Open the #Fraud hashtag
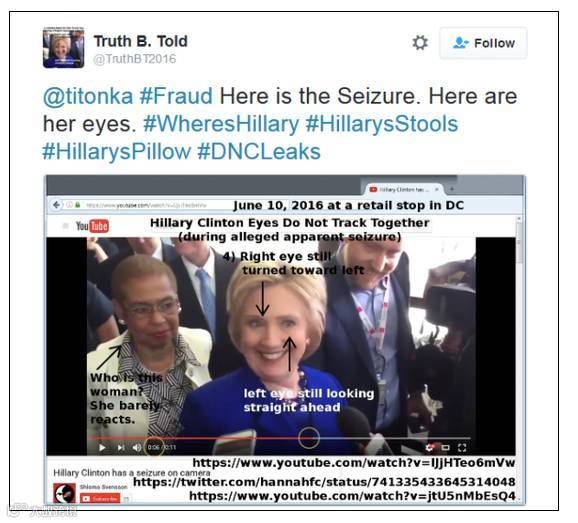 point(176,96)
